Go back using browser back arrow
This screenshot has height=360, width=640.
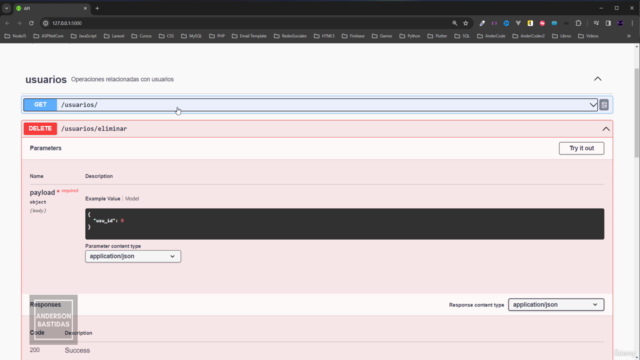coord(7,23)
